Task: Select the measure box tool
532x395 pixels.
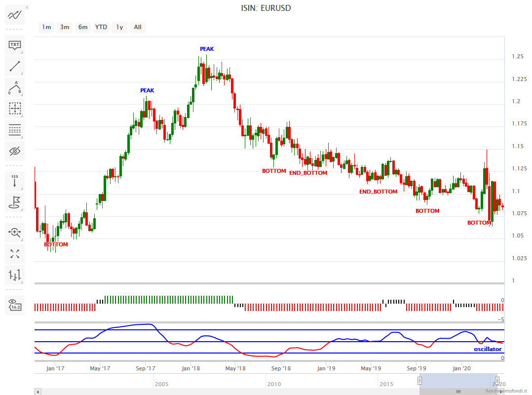Action: pos(15,108)
